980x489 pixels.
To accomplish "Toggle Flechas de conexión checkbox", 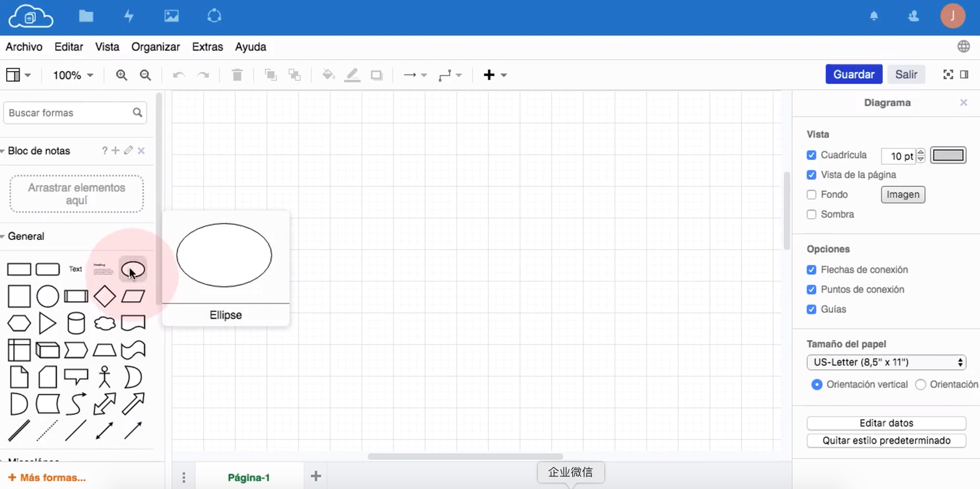I will coord(811,270).
